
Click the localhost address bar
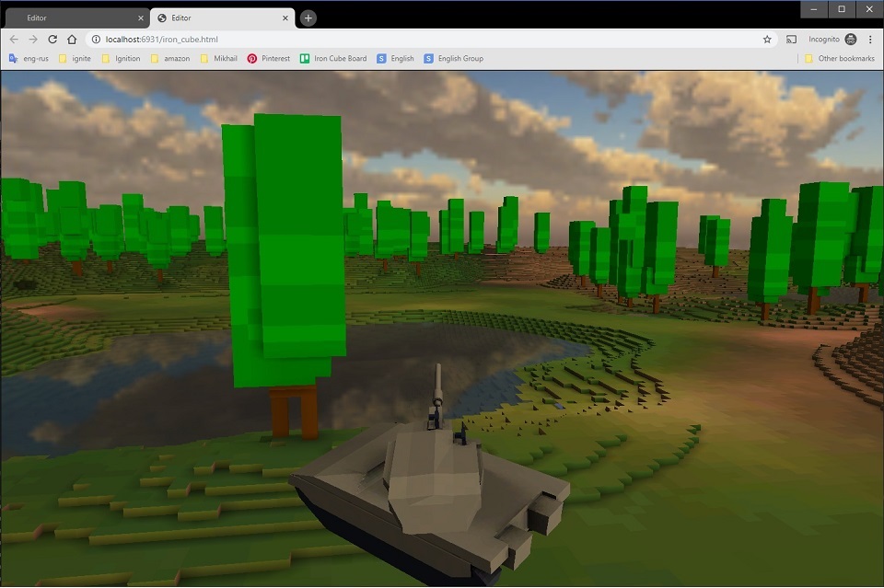point(414,40)
